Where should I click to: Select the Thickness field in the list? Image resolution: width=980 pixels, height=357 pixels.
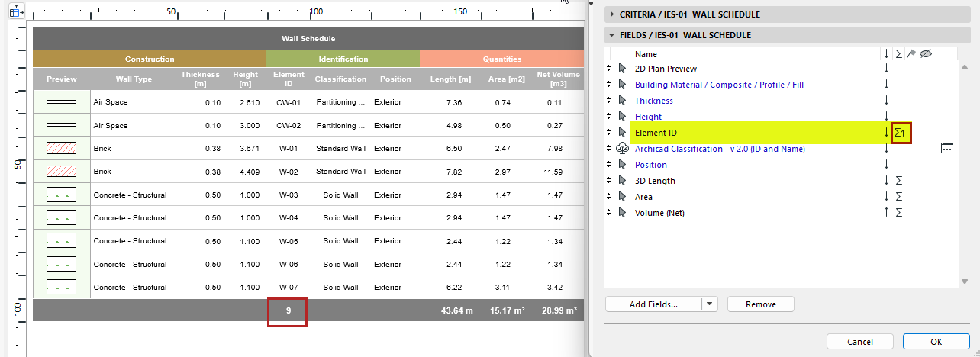pos(654,101)
